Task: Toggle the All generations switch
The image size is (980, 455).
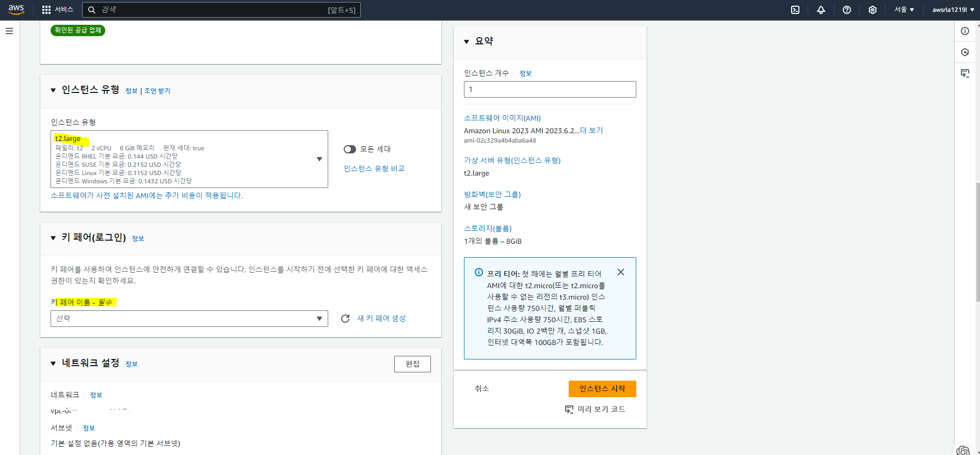Action: [350, 149]
